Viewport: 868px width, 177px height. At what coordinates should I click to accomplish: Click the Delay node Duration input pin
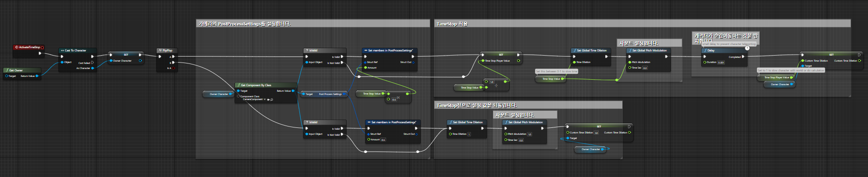[705, 62]
